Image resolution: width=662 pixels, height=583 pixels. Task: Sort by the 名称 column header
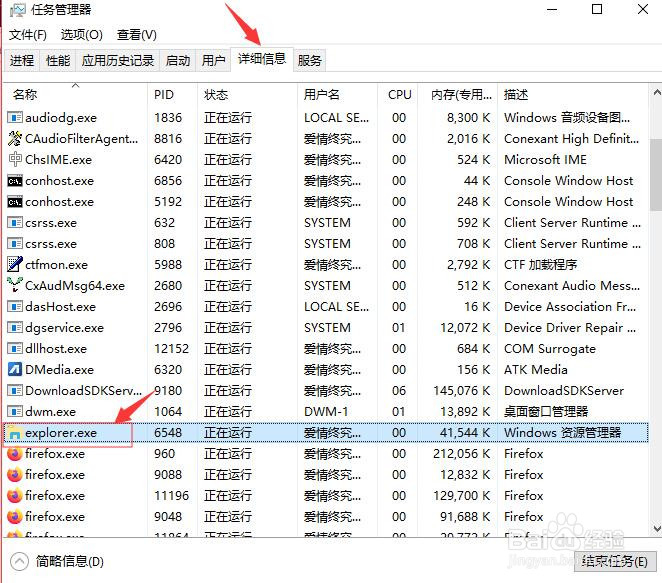coord(75,95)
